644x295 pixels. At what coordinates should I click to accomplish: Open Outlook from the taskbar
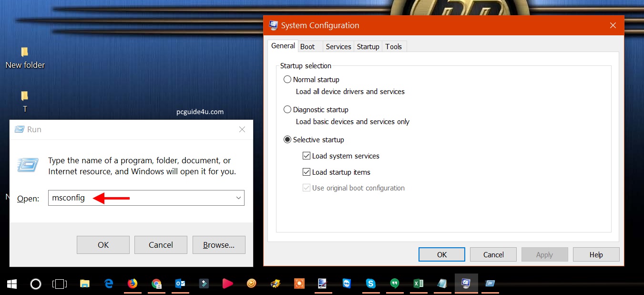(180, 284)
